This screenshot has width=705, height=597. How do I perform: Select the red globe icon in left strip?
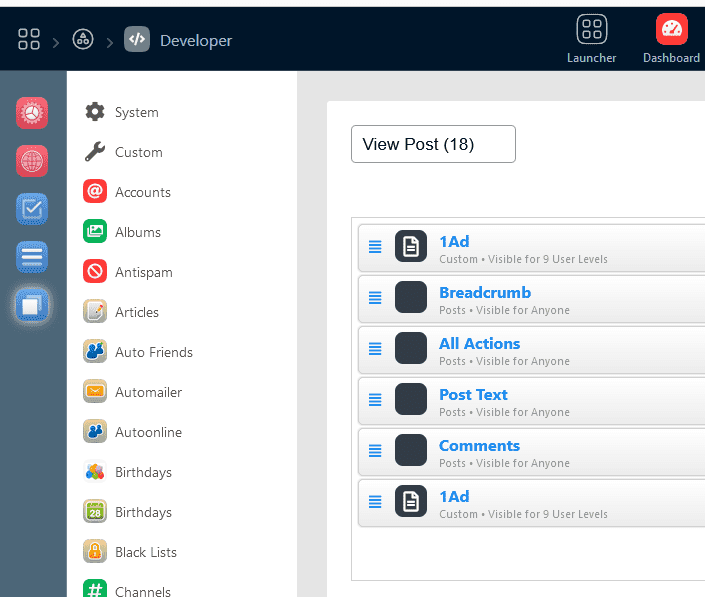[x=32, y=161]
